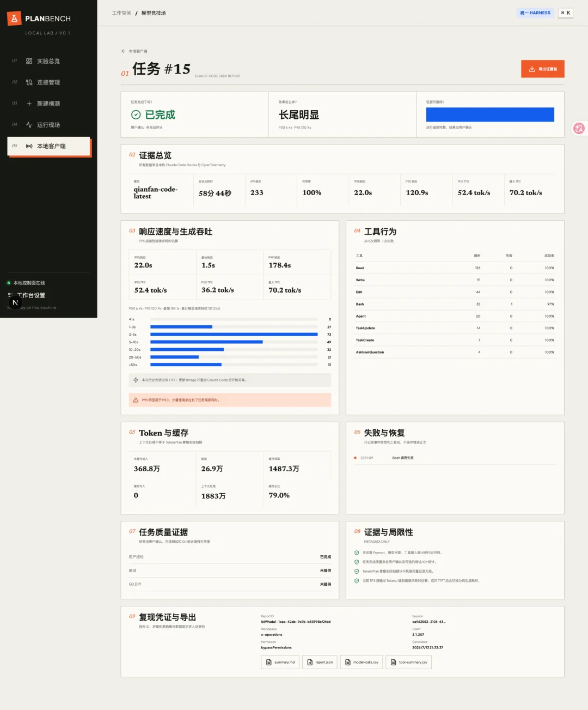Download the tool-summary.csv file

click(409, 662)
